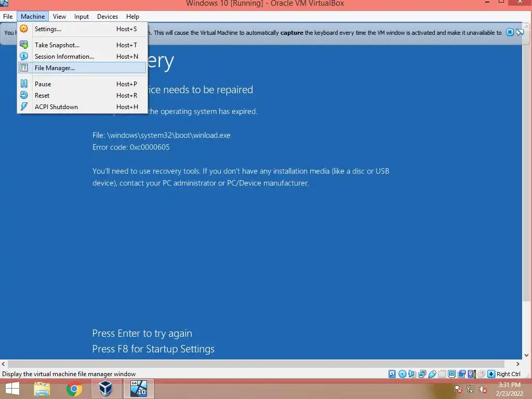Click the virtualization V chip indicator

(x=471, y=374)
